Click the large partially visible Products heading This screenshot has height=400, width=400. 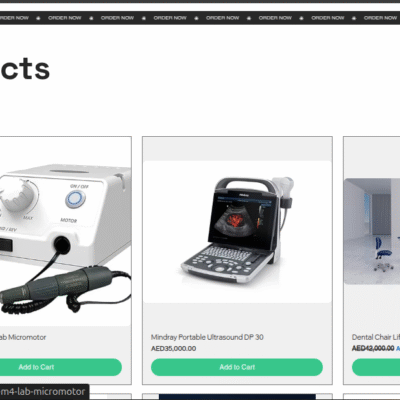tap(25, 69)
